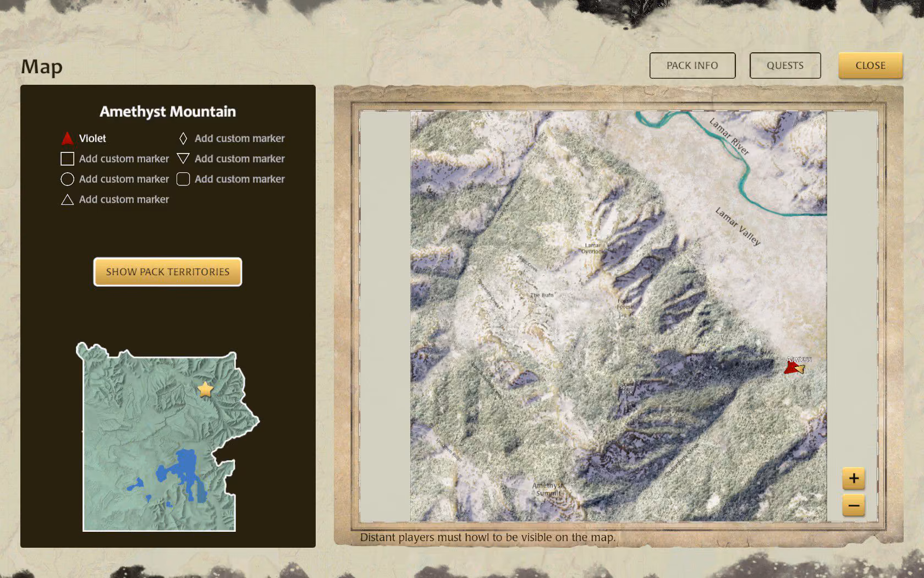This screenshot has height=578, width=924.
Task: Click the "Map" page title
Action: coord(42,67)
